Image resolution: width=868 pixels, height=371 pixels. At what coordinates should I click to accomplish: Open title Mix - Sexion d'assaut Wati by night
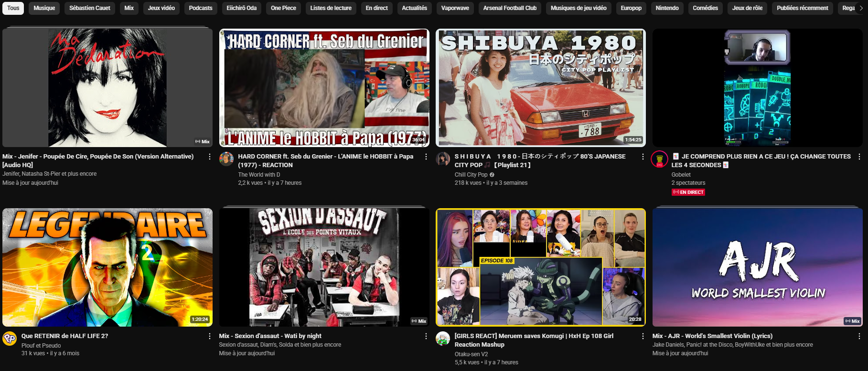click(270, 336)
